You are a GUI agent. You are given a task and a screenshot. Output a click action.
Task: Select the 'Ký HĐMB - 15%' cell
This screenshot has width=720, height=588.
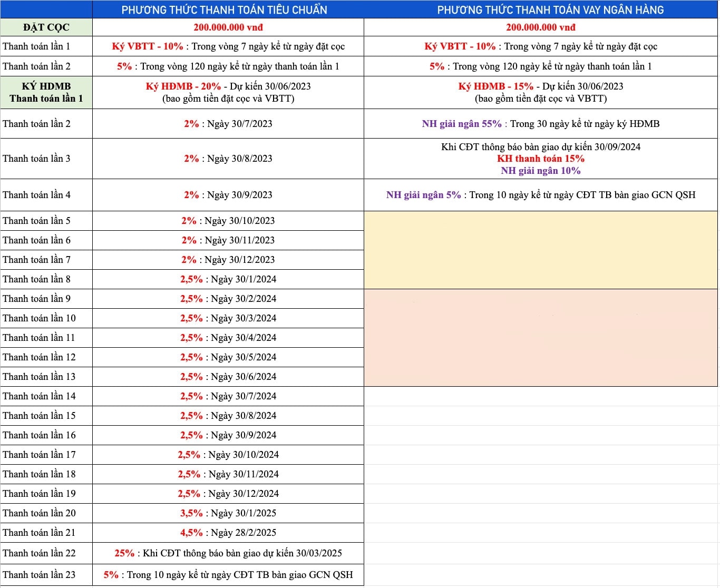point(540,92)
